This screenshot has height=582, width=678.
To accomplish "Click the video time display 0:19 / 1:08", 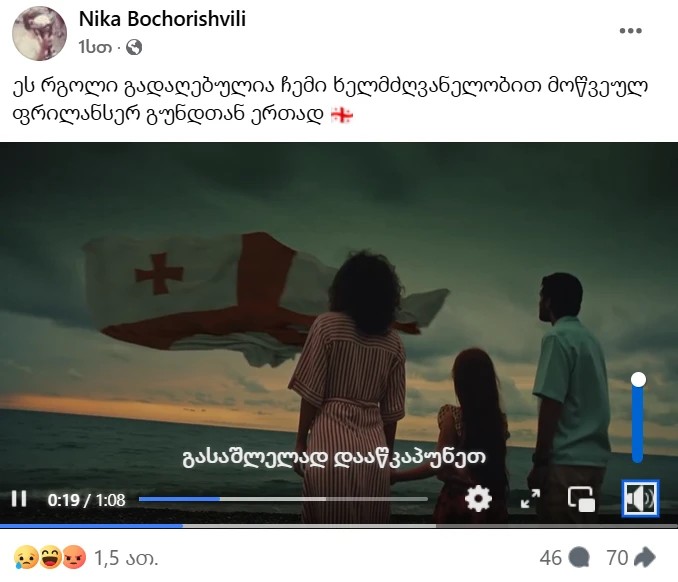I will (x=86, y=500).
